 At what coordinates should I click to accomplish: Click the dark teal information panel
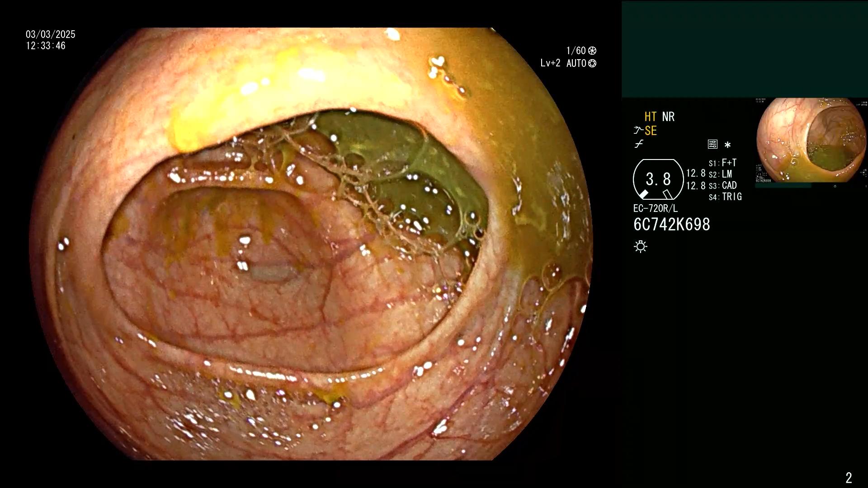pos(745,49)
